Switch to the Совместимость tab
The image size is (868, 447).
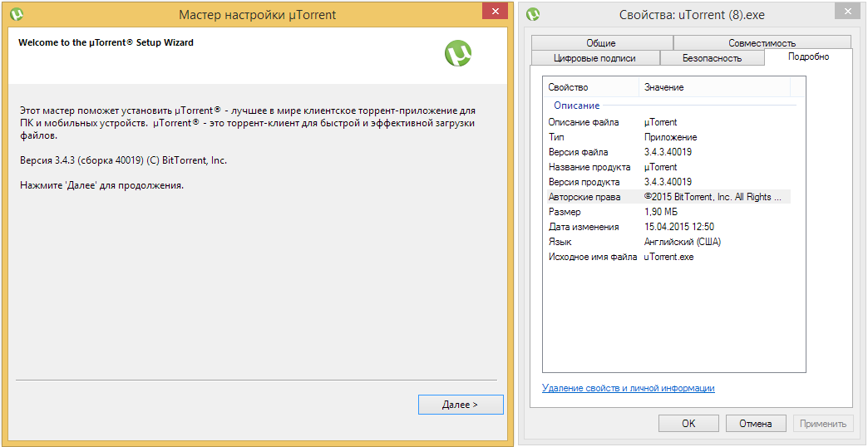(x=762, y=42)
